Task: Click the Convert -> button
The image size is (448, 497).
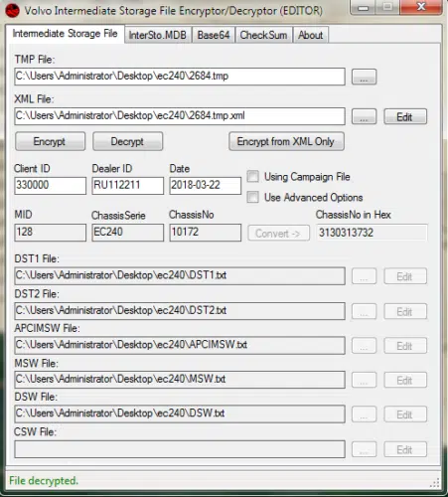Action: click(x=278, y=233)
